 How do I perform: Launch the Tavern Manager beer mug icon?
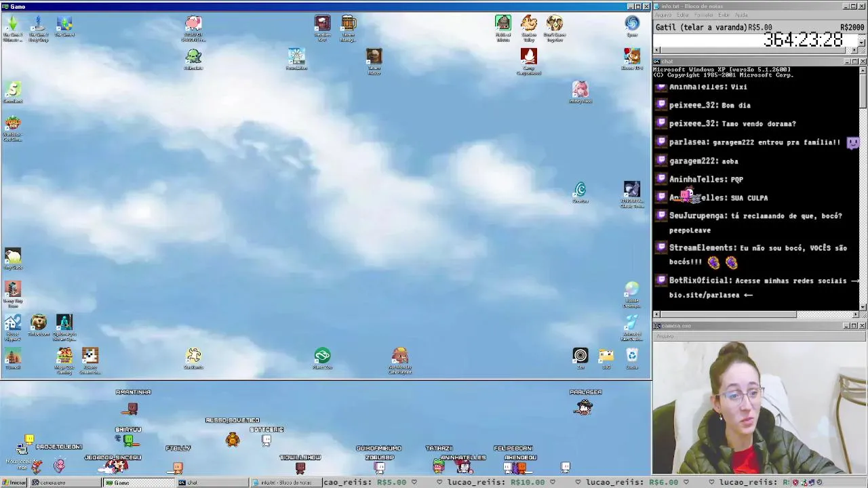pos(348,28)
